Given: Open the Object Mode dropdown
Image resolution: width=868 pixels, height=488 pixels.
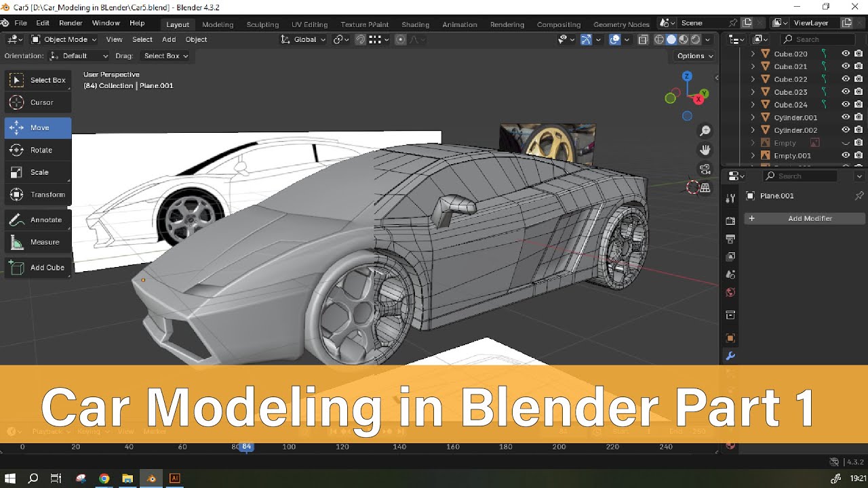Looking at the screenshot, I should 64,39.
